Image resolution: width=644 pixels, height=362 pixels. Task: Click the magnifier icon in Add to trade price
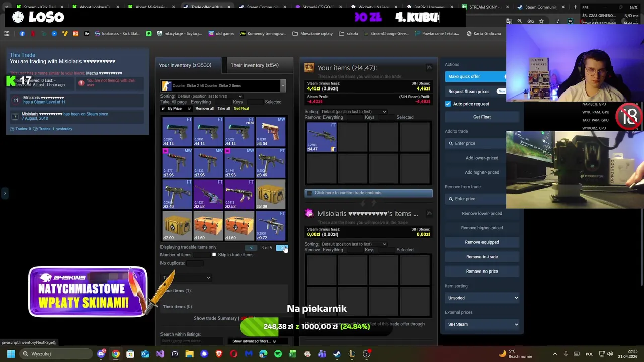click(x=451, y=143)
